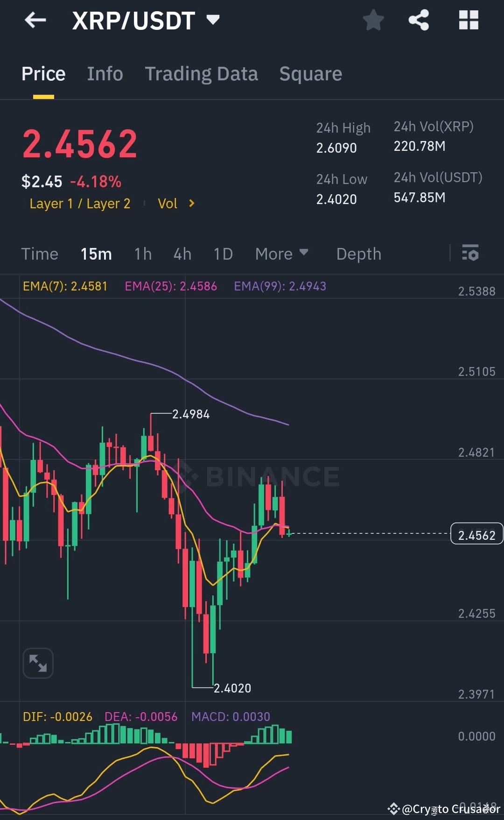The width and height of the screenshot is (504, 820).
Task: Expand chart to fullscreen view
Action: 38,663
